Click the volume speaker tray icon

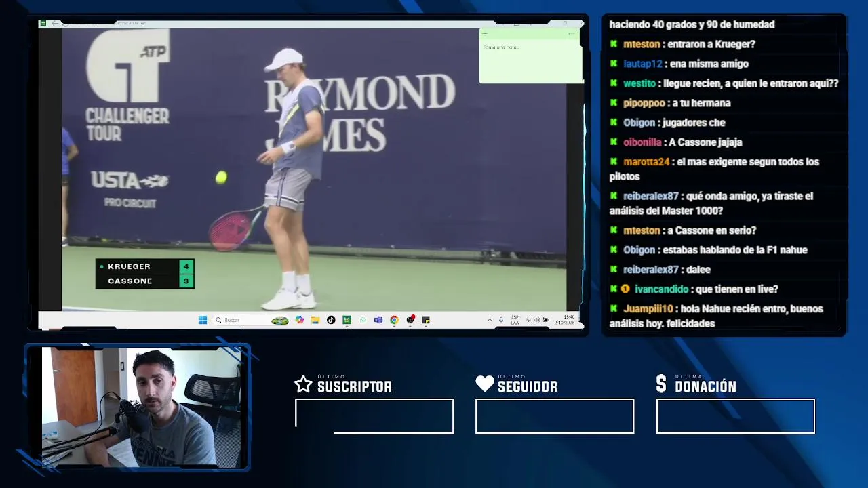click(536, 320)
